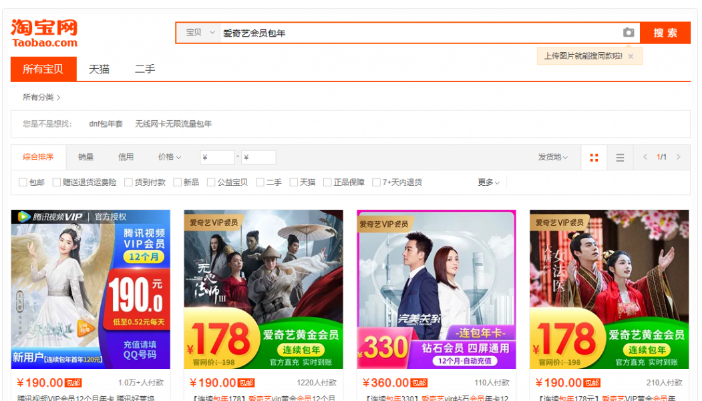Image resolution: width=702 pixels, height=401 pixels.
Task: Click 110人付款 text
Action: coord(492,383)
